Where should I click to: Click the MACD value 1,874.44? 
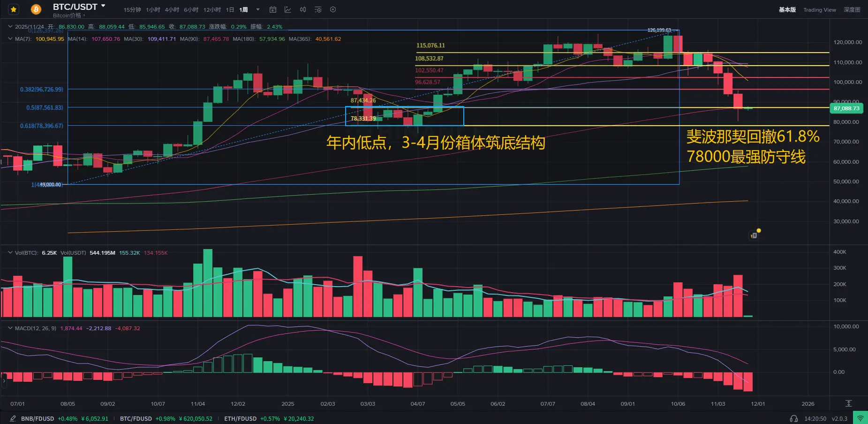coord(71,328)
